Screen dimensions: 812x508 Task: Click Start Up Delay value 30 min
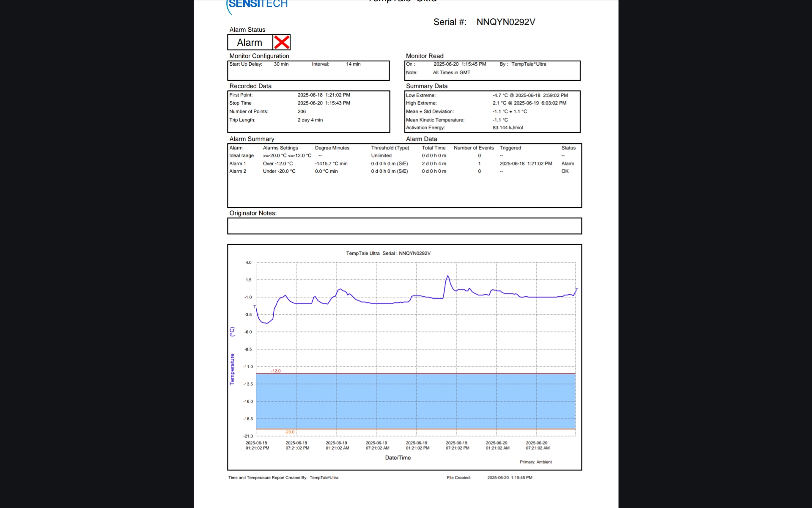281,64
